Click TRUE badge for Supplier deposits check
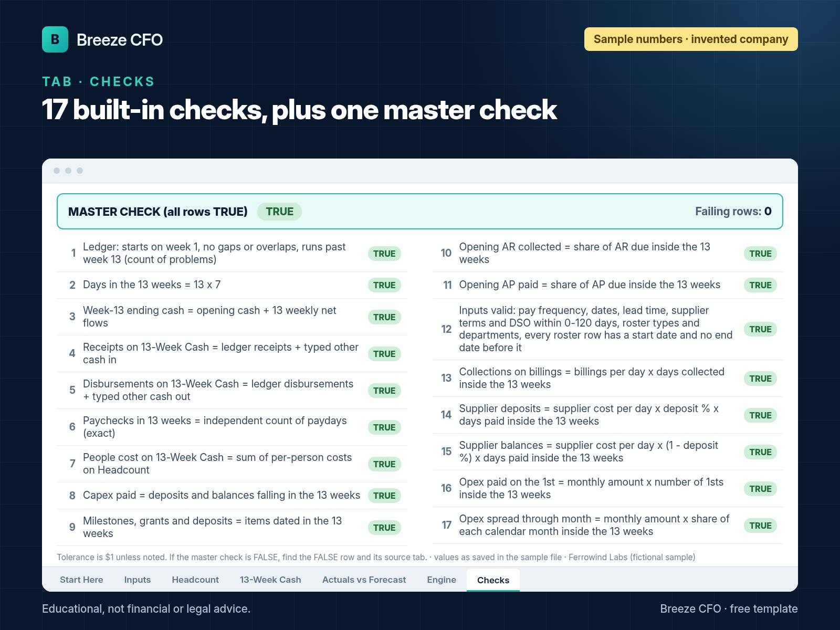 coord(760,415)
